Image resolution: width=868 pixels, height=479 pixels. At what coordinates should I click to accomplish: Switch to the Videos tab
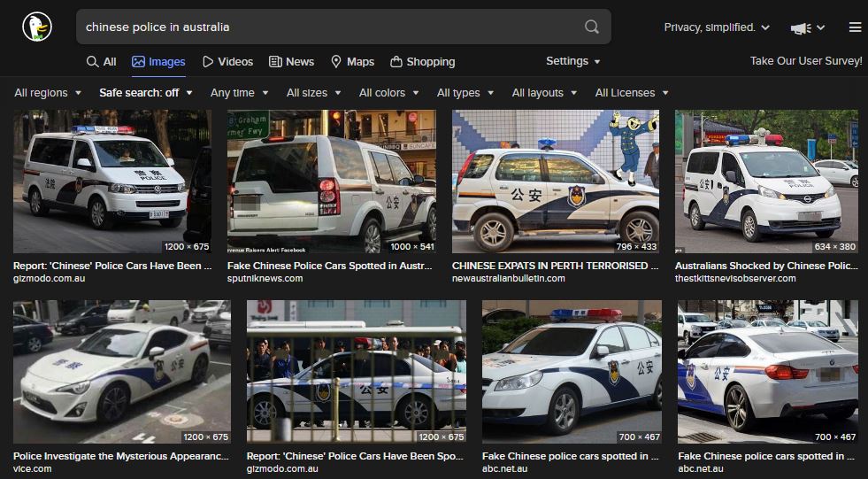(227, 61)
